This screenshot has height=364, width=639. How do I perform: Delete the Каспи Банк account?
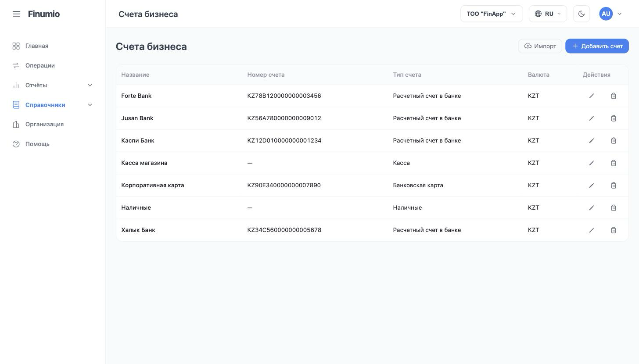pyautogui.click(x=614, y=141)
